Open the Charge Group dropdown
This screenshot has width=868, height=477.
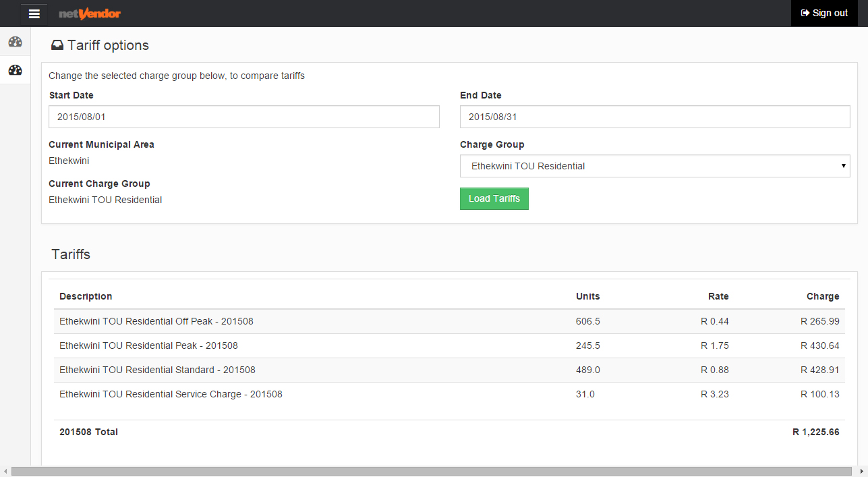tap(655, 166)
